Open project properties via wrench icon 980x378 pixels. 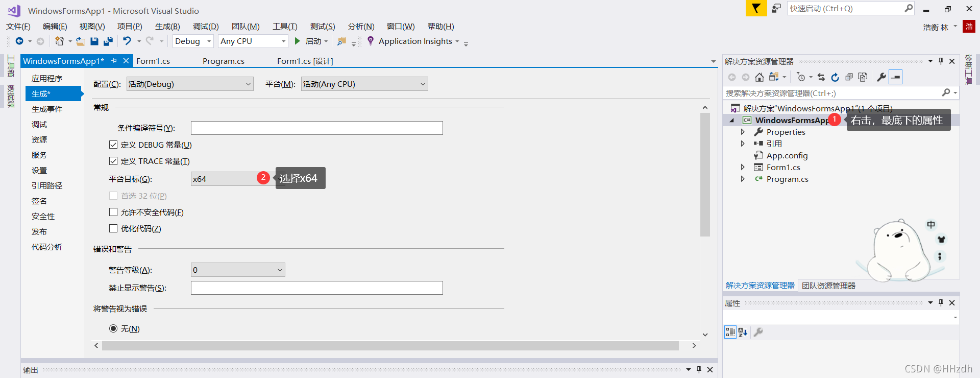click(881, 77)
